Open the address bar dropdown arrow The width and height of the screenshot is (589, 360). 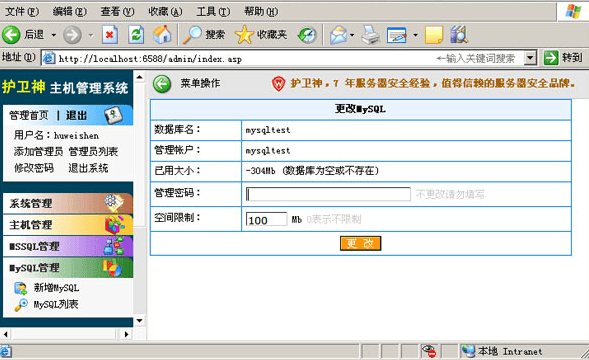tap(530, 58)
